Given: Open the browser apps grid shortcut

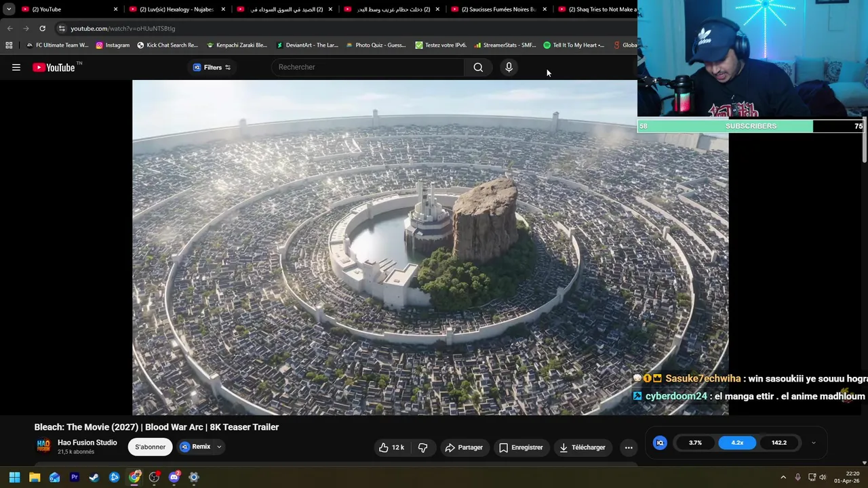Looking at the screenshot, I should point(9,45).
